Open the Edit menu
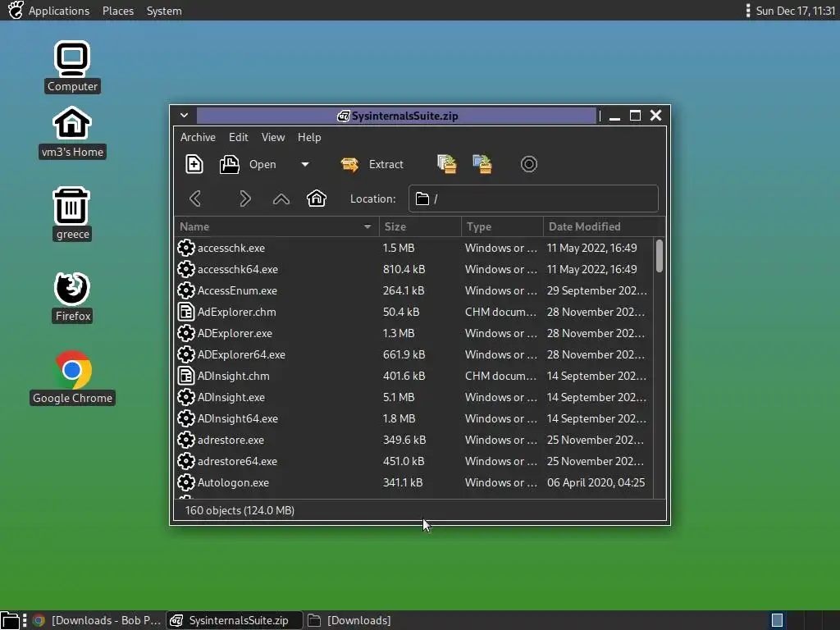This screenshot has width=840, height=630. [x=239, y=137]
